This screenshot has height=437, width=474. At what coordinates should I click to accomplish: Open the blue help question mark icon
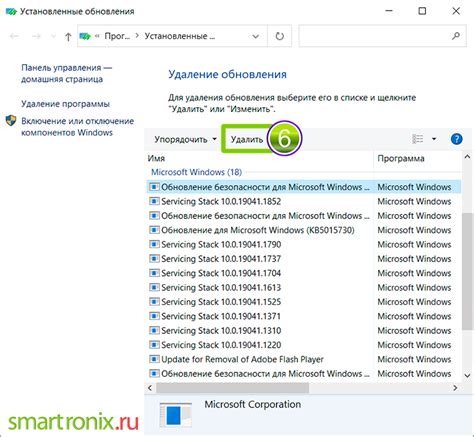(456, 139)
